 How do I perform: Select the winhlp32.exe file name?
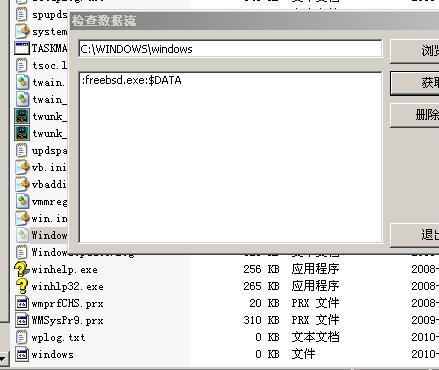67,287
